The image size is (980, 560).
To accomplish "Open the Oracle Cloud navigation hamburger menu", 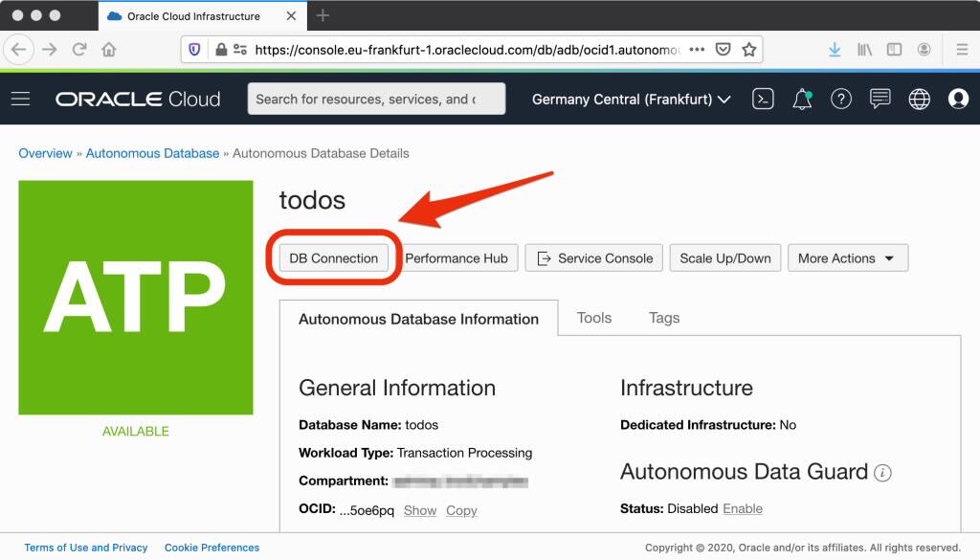I will point(20,99).
